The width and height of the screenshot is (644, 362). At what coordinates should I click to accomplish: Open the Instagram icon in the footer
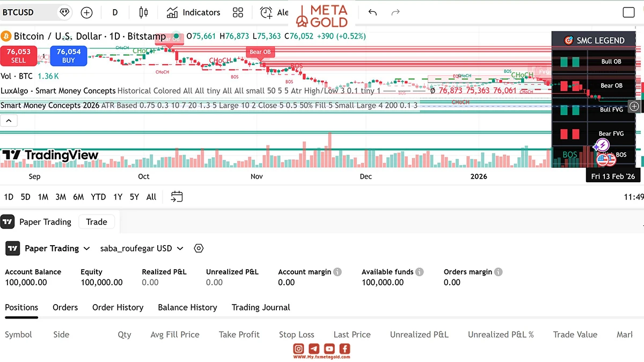tap(298, 349)
